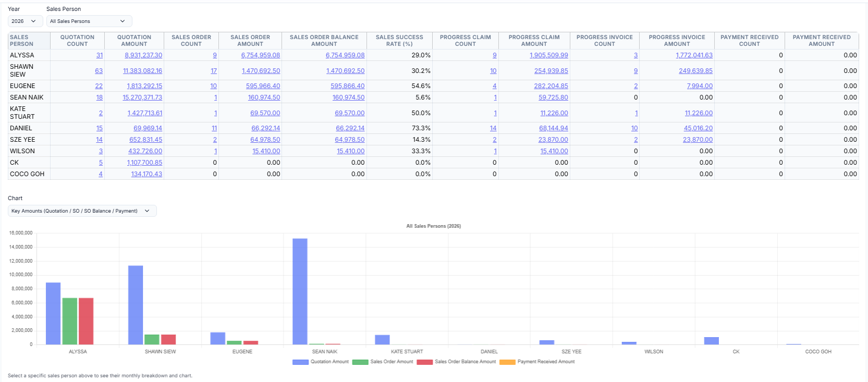The width and height of the screenshot is (868, 382).
Task: Click the Sales Success Rate (%) column header
Action: click(x=399, y=41)
